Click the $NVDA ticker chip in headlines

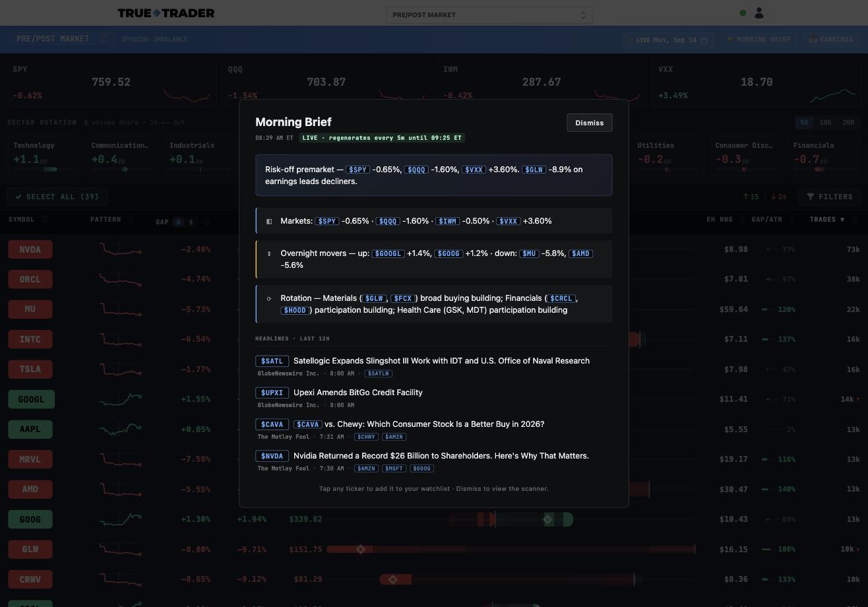[272, 456]
